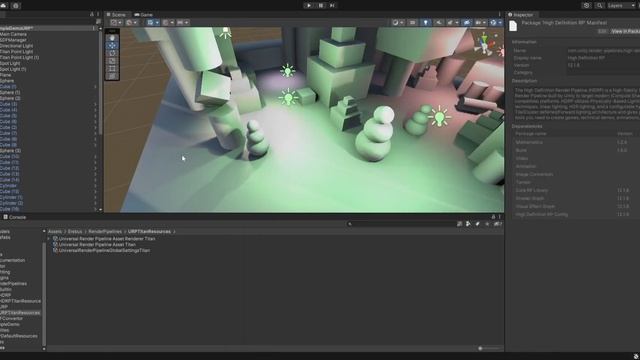
Task: Click the Project search field
Action: pyautogui.click(x=400, y=224)
